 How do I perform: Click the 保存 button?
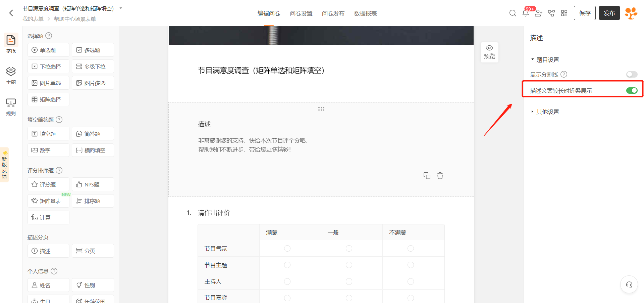pos(585,13)
